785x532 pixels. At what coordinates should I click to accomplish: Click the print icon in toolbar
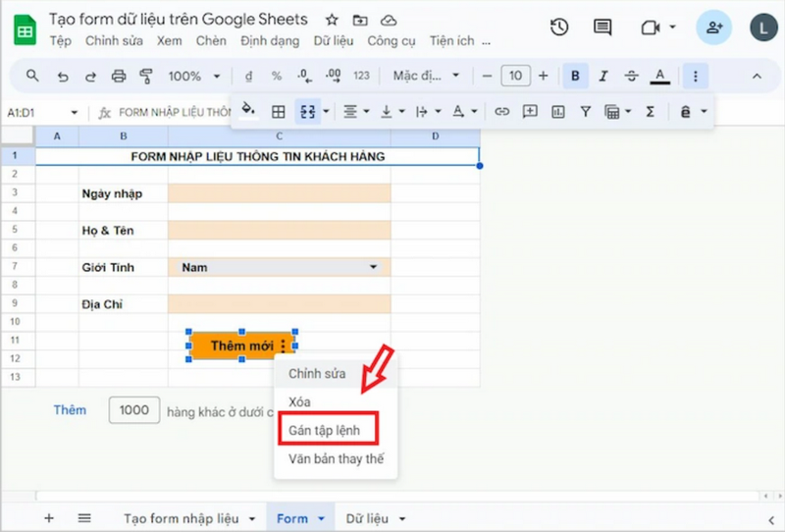point(119,76)
